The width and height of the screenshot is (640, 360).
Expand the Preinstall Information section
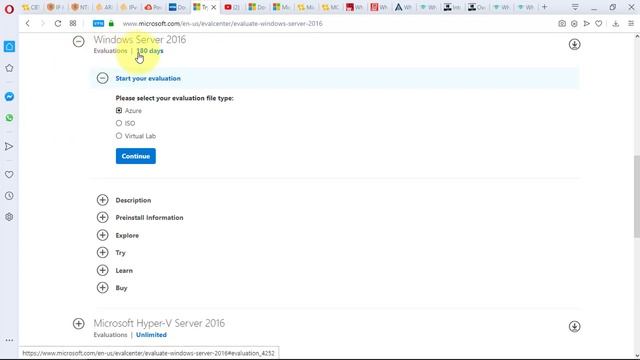(x=102, y=218)
